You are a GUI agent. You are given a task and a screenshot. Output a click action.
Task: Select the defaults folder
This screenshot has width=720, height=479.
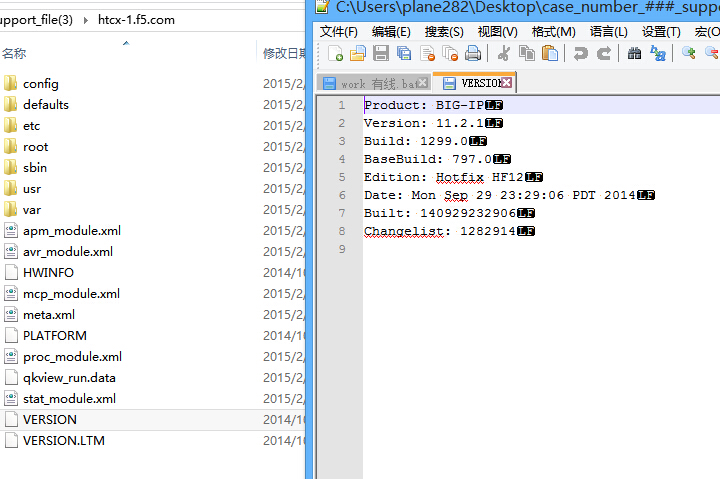[x=45, y=105]
